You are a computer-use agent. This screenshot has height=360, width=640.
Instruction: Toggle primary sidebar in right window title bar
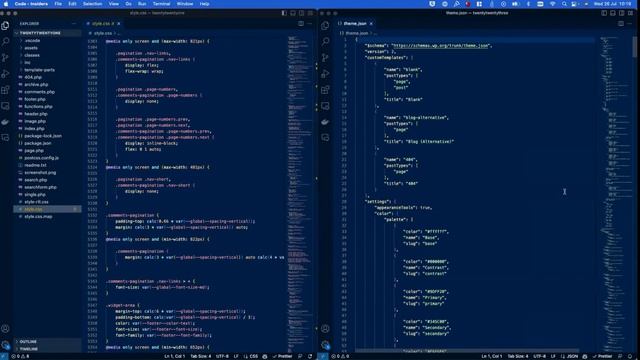[x=604, y=13]
